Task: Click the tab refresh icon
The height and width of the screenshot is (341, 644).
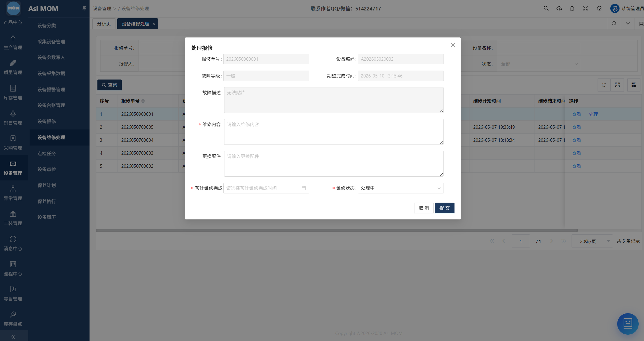Action: [x=614, y=23]
